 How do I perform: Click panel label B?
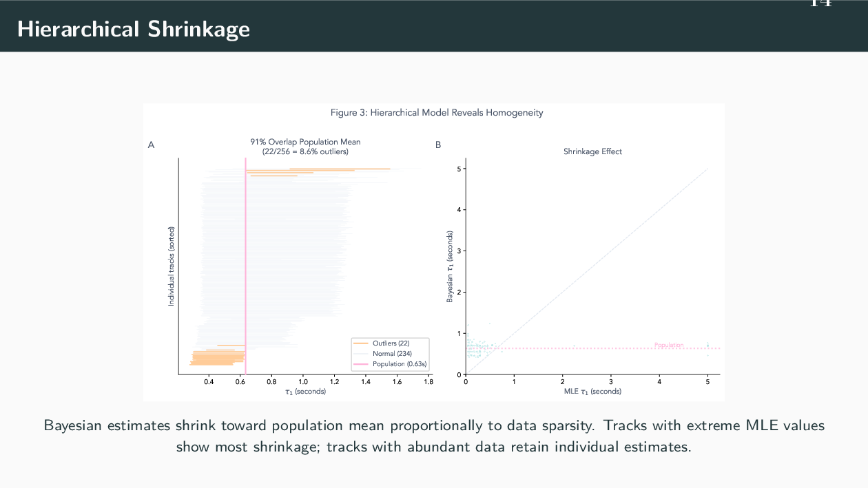438,145
